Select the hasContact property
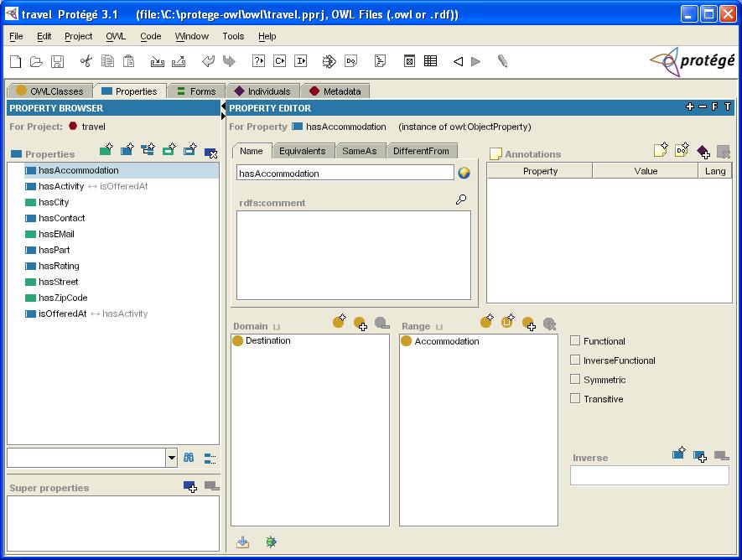The height and width of the screenshot is (560, 742). pyautogui.click(x=62, y=218)
